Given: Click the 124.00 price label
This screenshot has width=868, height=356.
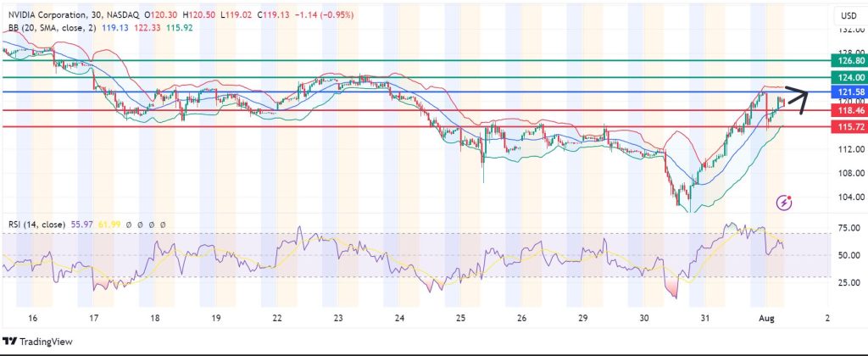Looking at the screenshot, I should 849,77.
